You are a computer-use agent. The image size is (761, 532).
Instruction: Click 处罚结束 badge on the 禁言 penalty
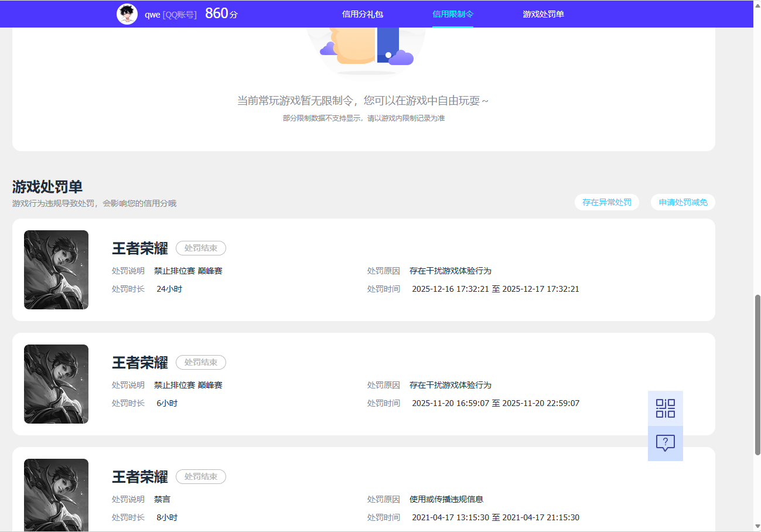[201, 477]
